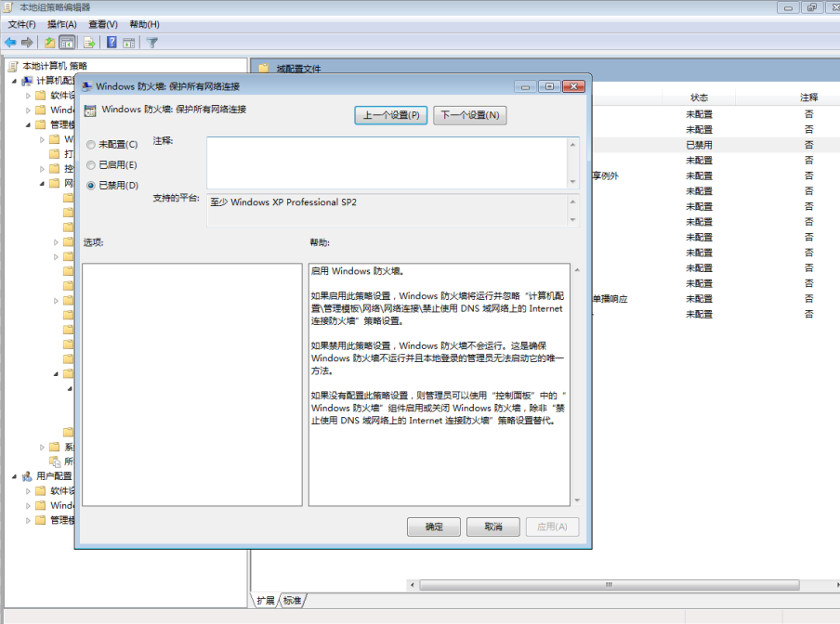840x624 pixels.
Task: Select the 已启用(E) radio button
Action: (91, 165)
